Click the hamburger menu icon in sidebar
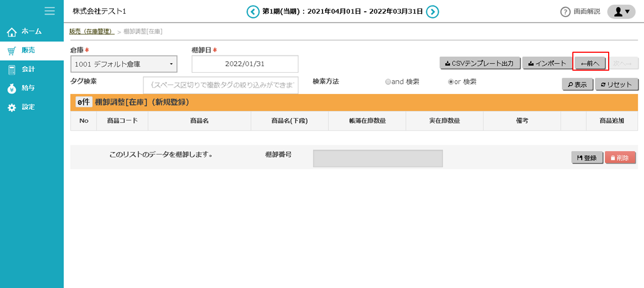Viewport: 644px width, 288px height. (50, 11)
